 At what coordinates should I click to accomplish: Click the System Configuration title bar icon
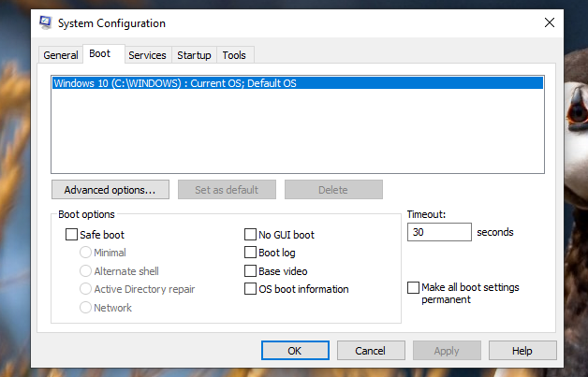click(45, 22)
